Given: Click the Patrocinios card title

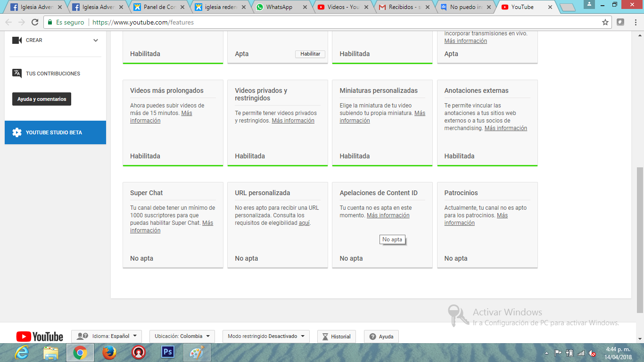Looking at the screenshot, I should point(461,193).
